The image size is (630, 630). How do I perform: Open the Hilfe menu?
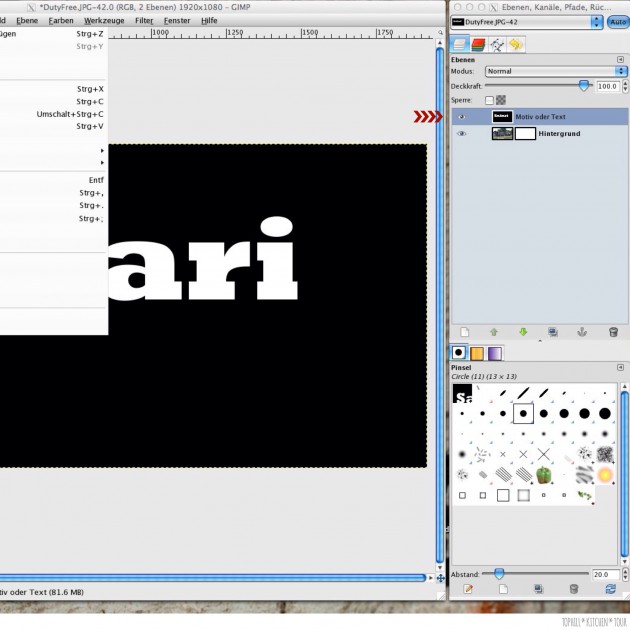[x=209, y=20]
